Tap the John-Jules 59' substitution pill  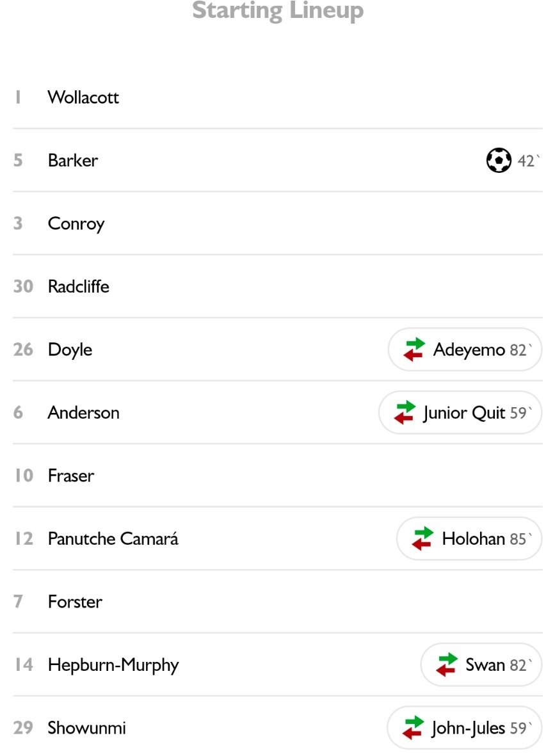[464, 728]
